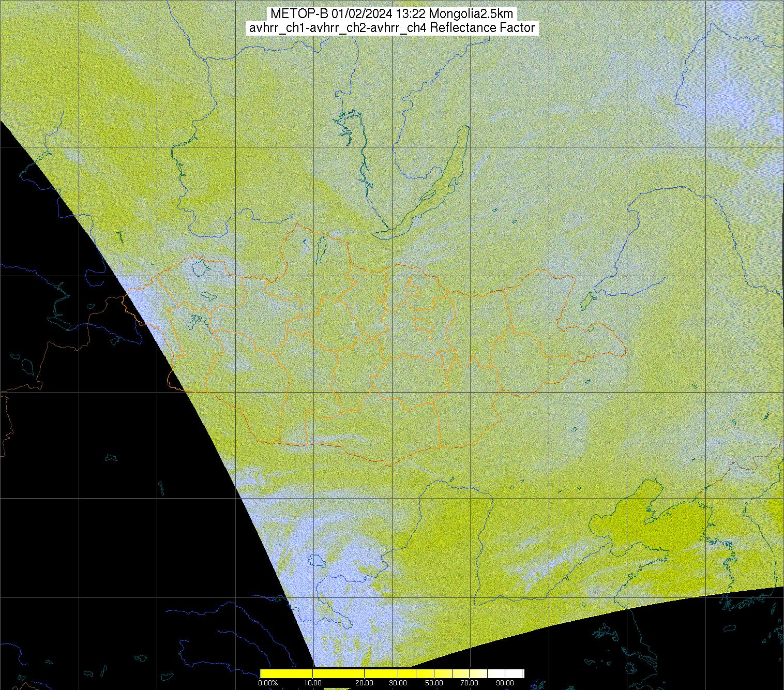Click the '0.00%' label under the color scale

(268, 683)
